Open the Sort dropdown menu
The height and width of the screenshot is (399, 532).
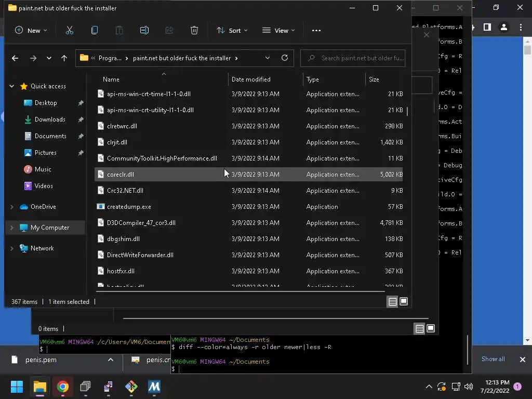point(232,31)
